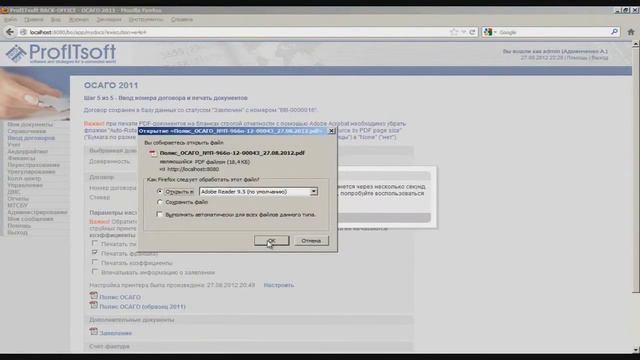Open Справочники in sidebar
This screenshot has width=640, height=360.
click(27, 131)
